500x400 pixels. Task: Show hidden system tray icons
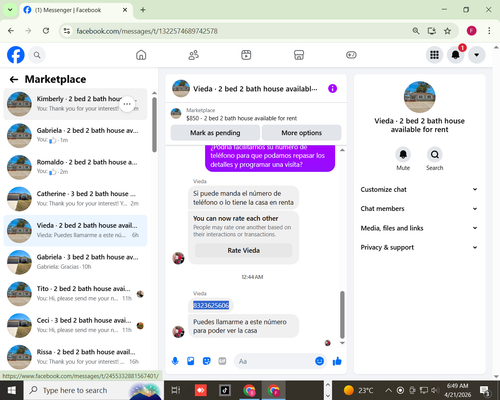pyautogui.click(x=388, y=390)
